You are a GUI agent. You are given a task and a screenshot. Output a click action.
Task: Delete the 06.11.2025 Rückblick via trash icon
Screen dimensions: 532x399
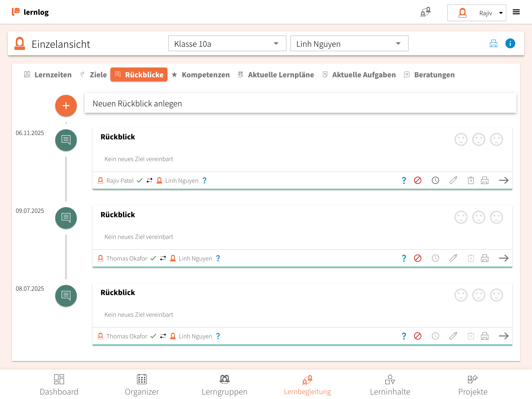(x=471, y=180)
